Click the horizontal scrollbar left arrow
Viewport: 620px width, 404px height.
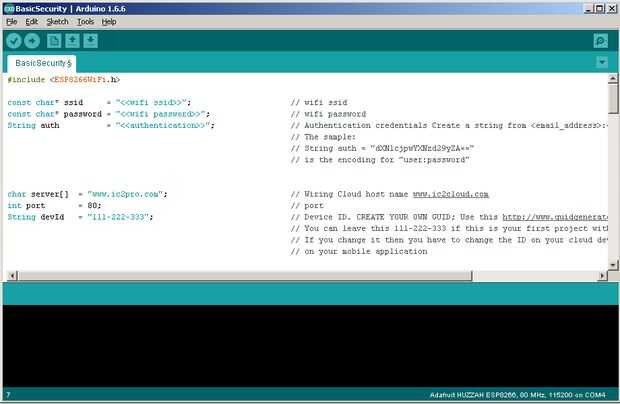[x=12, y=276]
